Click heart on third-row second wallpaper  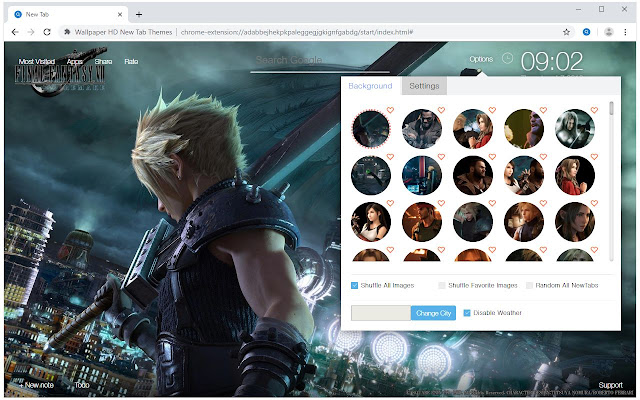(441, 203)
